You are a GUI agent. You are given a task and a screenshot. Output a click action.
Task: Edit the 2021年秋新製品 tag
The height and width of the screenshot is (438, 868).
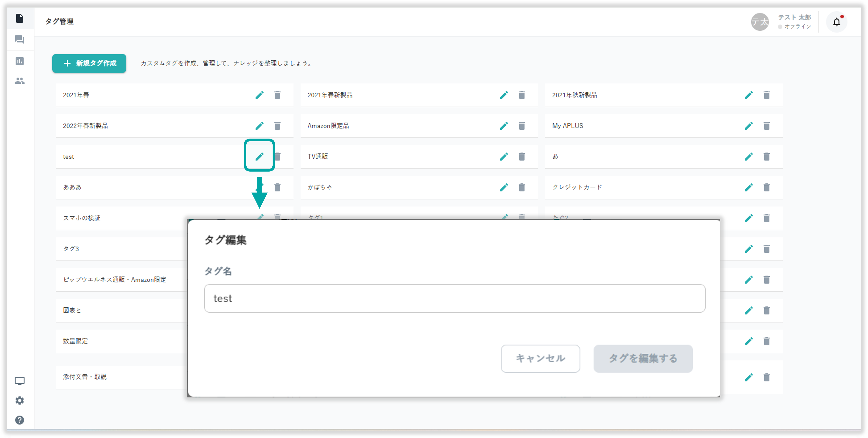(x=748, y=95)
